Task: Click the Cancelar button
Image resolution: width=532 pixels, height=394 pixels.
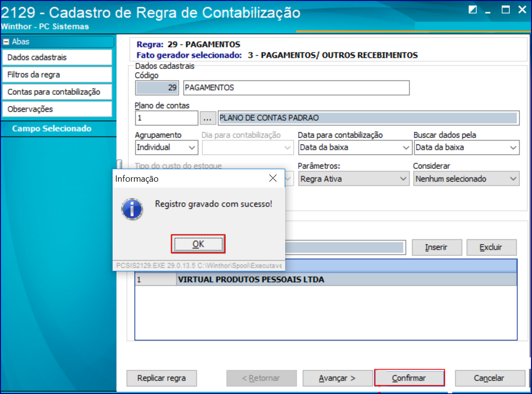Action: (x=489, y=378)
